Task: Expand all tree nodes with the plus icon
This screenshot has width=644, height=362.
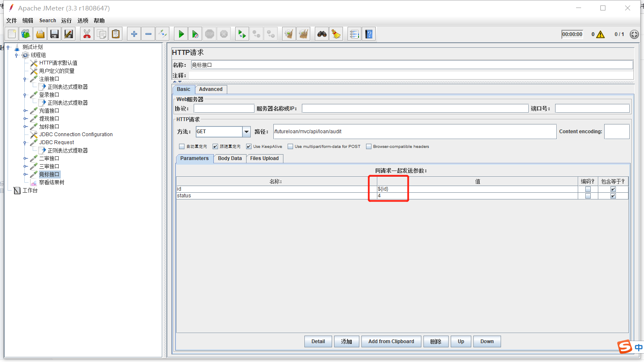Action: pos(134,34)
